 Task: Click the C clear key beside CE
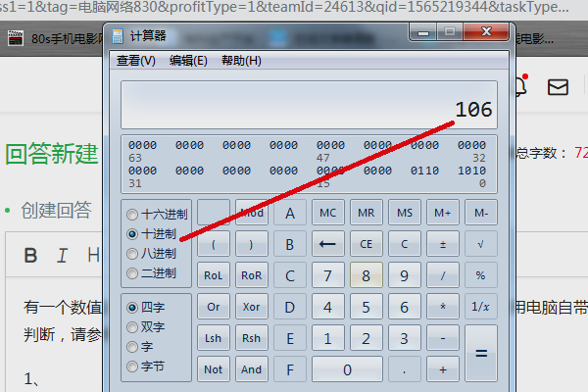pos(404,244)
